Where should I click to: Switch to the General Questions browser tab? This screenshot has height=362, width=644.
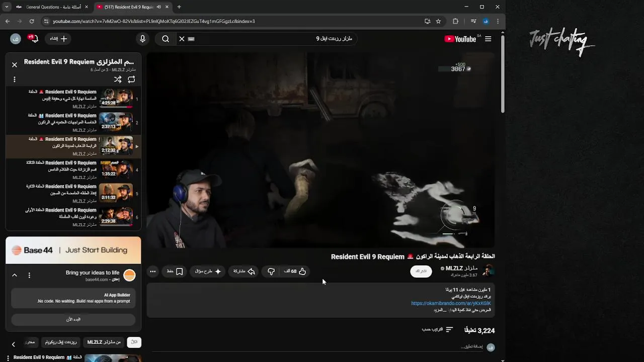click(x=53, y=7)
